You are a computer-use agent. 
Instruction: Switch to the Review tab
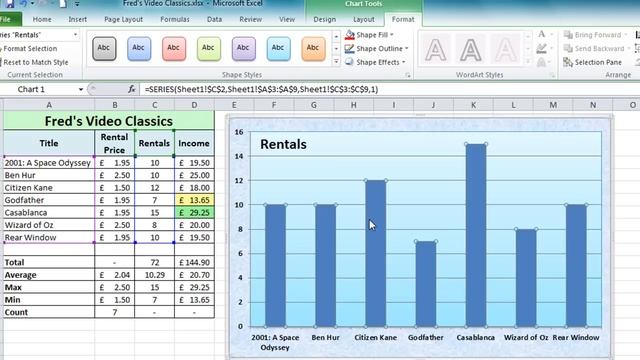point(251,19)
